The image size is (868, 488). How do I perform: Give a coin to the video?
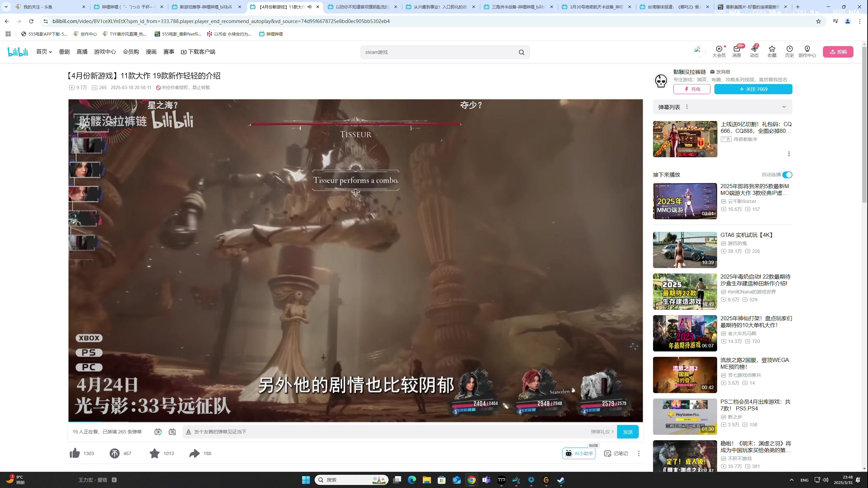click(x=115, y=453)
